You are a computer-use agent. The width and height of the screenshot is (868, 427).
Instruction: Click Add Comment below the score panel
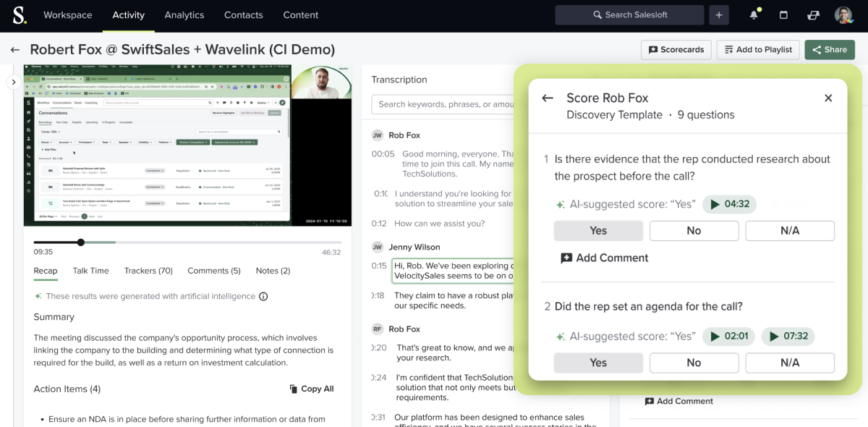tap(678, 401)
